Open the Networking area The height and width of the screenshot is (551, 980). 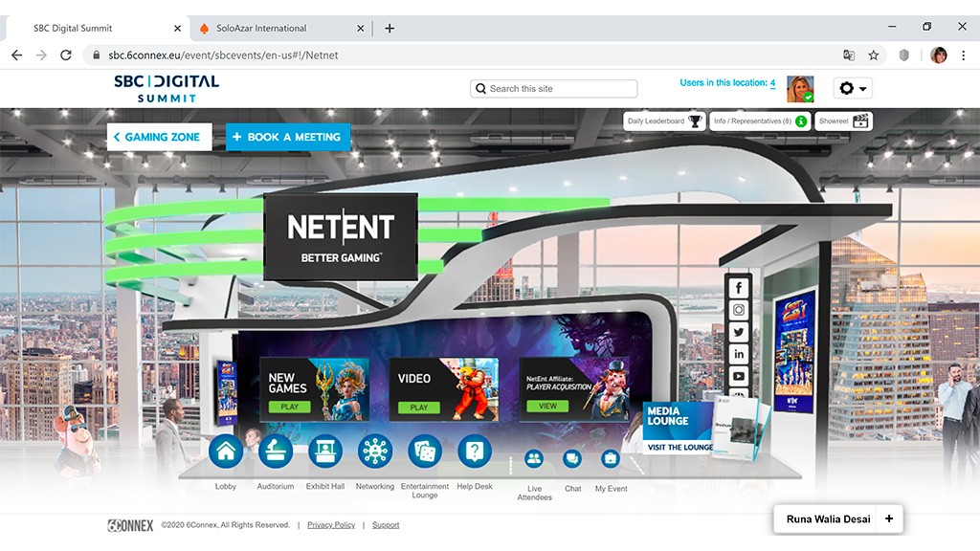pos(375,451)
